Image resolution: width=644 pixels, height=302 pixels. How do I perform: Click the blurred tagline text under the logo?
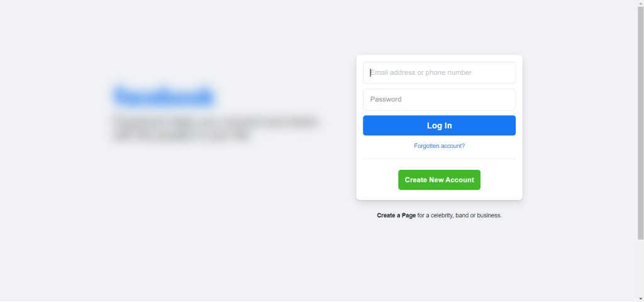pyautogui.click(x=216, y=128)
